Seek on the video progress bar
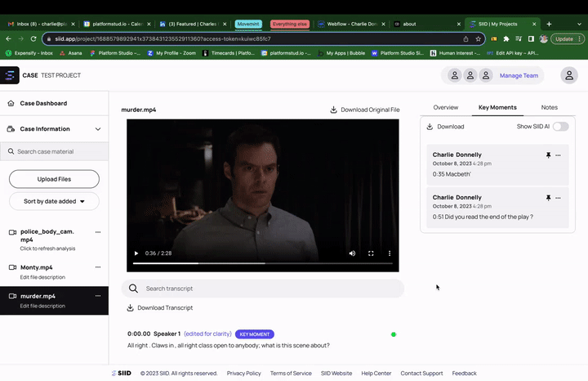The width and height of the screenshot is (588, 381). point(262,263)
